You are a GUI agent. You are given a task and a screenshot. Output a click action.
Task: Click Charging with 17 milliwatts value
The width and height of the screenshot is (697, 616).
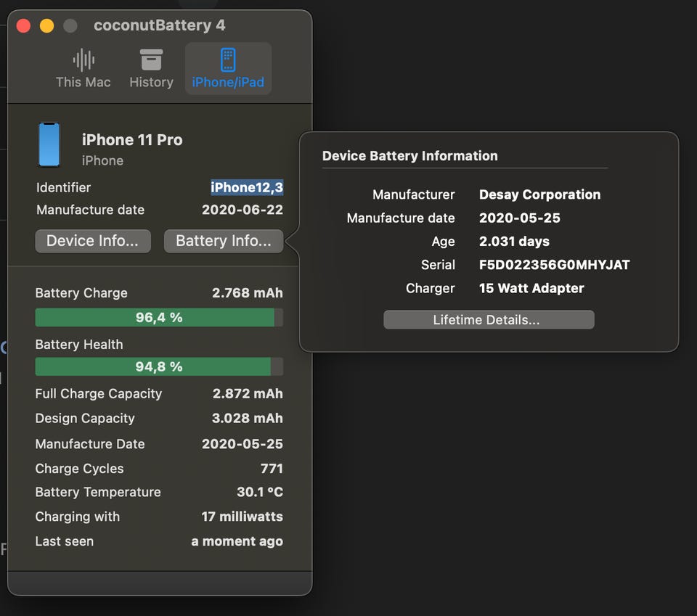(x=242, y=517)
